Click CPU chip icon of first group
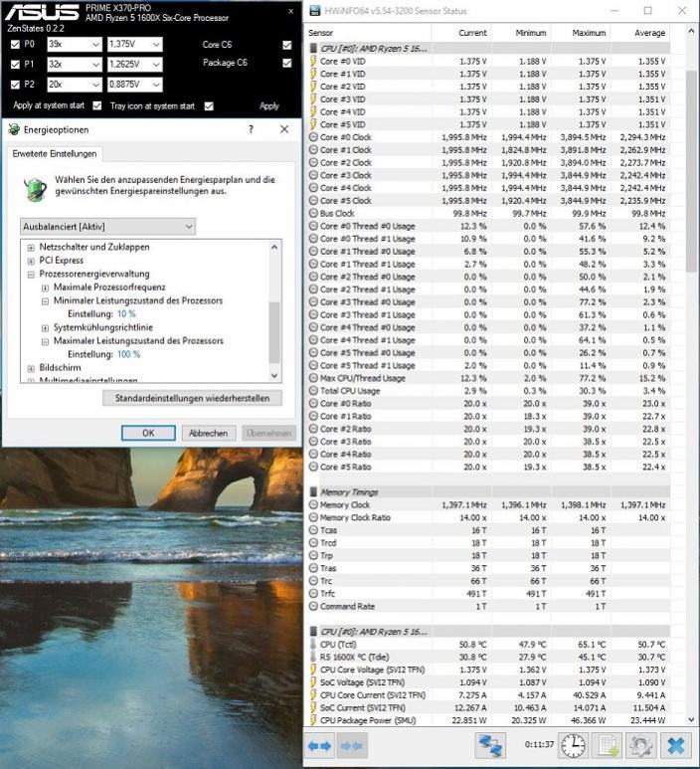 click(x=314, y=49)
